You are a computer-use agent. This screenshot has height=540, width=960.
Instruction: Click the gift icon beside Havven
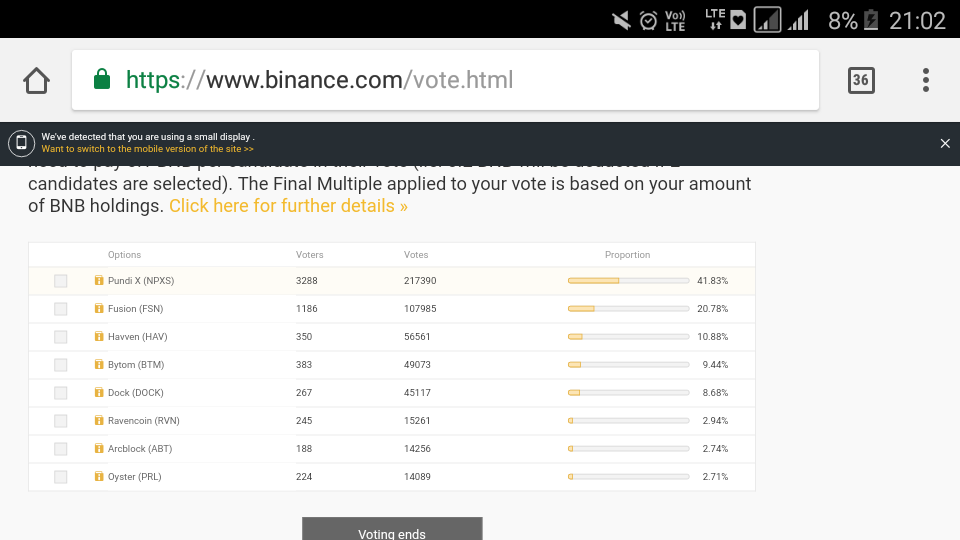(x=99, y=337)
